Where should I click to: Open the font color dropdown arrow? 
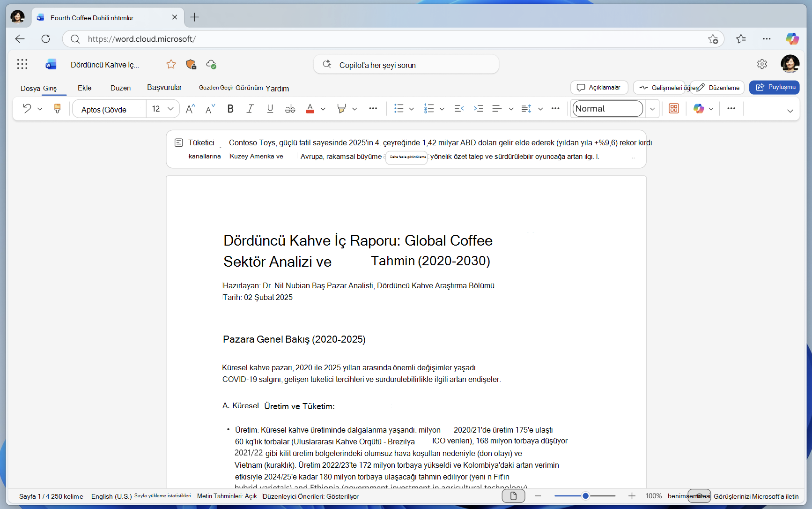[323, 109]
